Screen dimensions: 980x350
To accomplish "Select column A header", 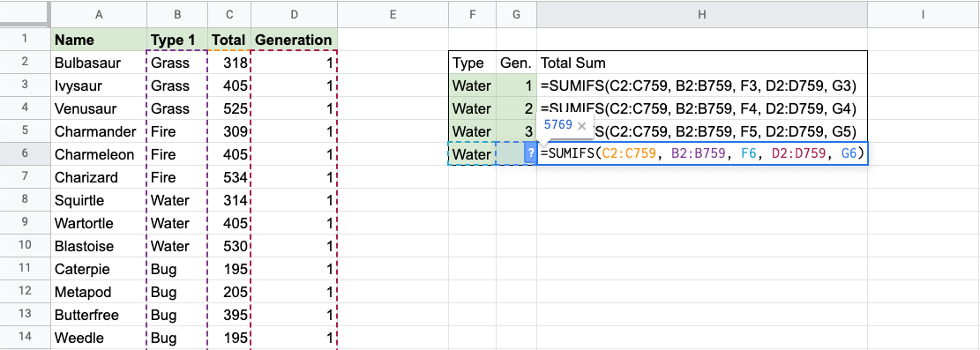I will click(x=99, y=14).
